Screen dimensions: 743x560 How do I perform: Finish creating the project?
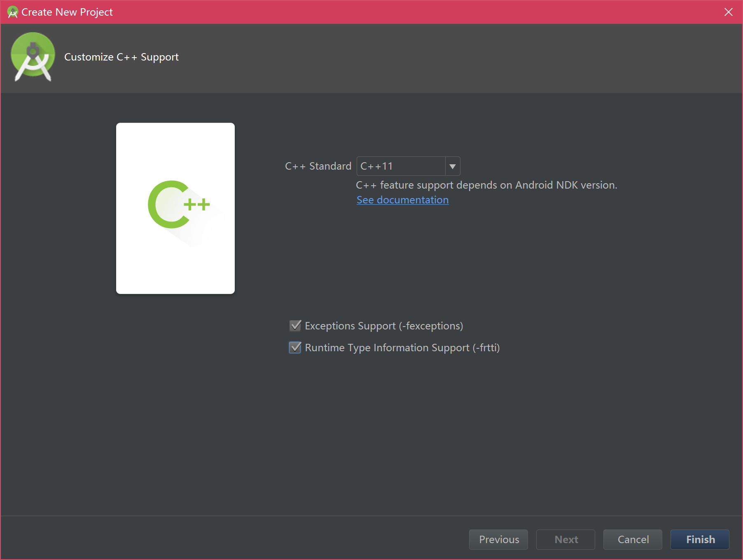coord(700,539)
